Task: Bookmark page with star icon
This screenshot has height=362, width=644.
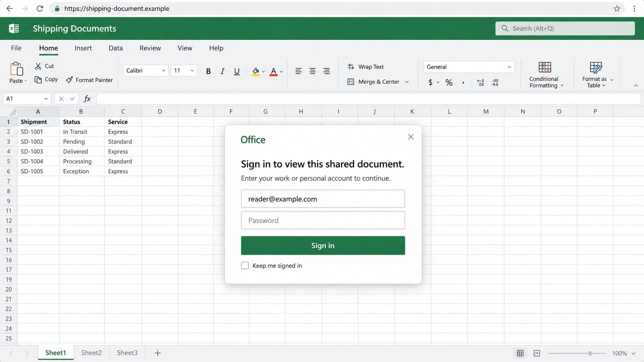Action: pyautogui.click(x=617, y=8)
